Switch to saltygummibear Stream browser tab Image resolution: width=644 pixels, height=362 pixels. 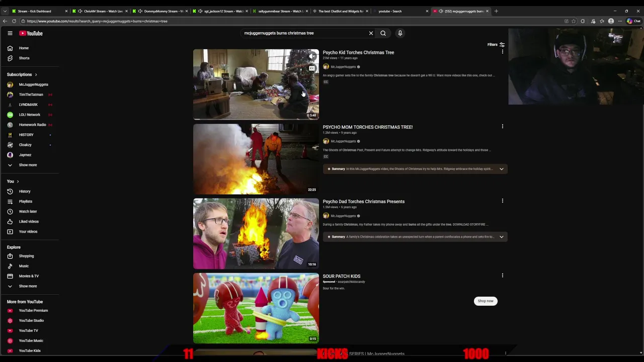click(281, 11)
